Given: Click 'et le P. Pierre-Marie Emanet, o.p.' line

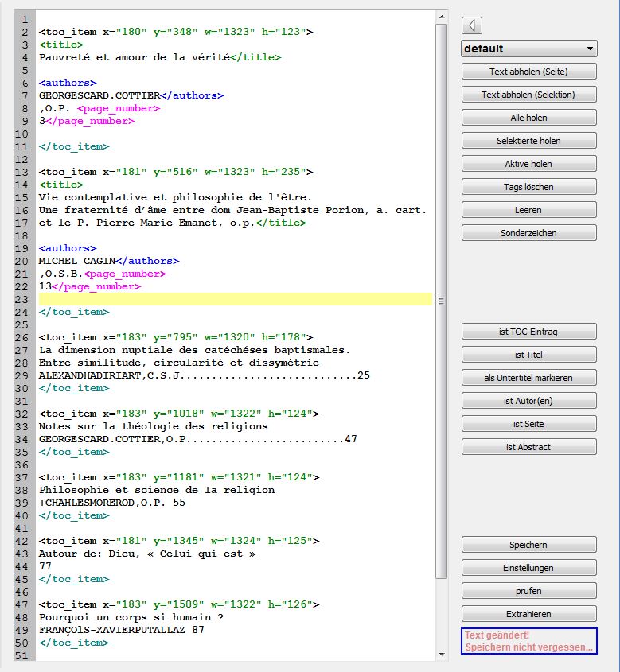Looking at the screenshot, I should 147,223.
